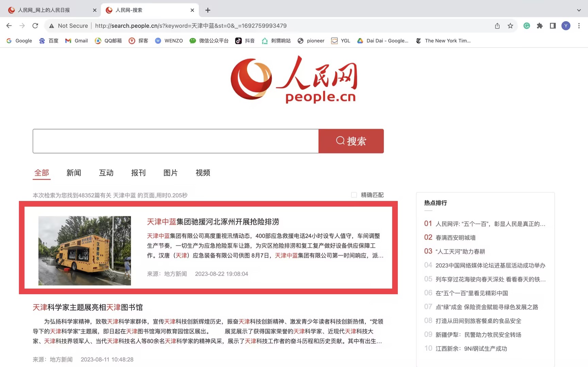Viewport: 588px width, 367px height.
Task: Go back with the browser back arrow
Action: [x=9, y=26]
